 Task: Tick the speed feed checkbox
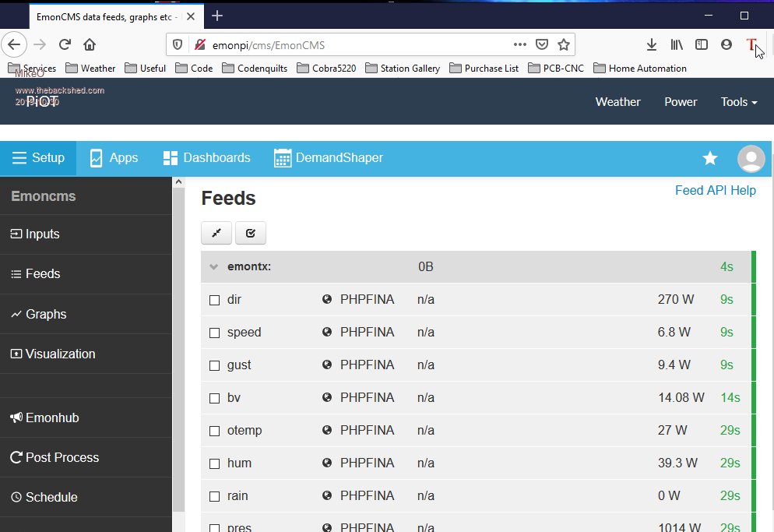(x=215, y=333)
